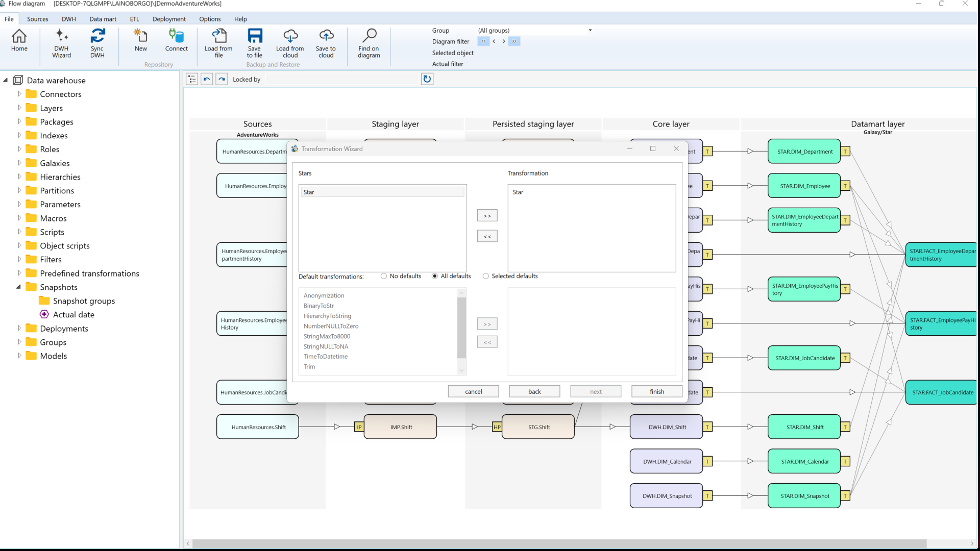This screenshot has height=551, width=980.
Task: Click the T marker beside STAR.DIM_Department
Action: coord(845,152)
